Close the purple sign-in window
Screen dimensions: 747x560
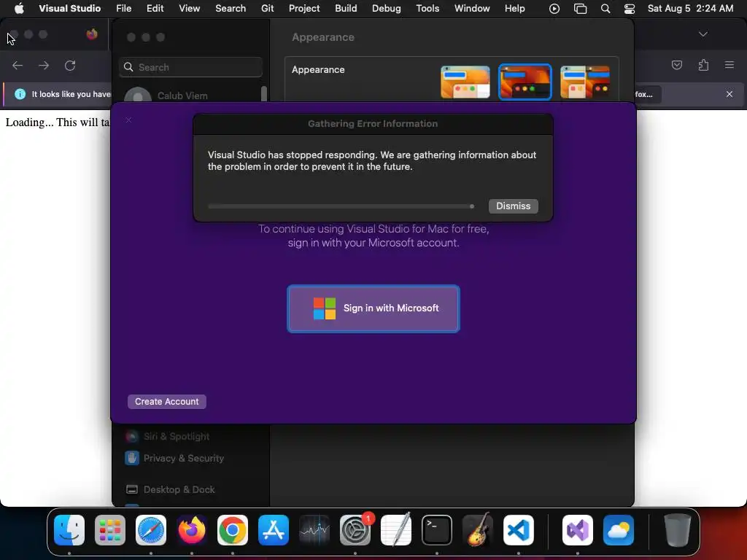(x=128, y=120)
